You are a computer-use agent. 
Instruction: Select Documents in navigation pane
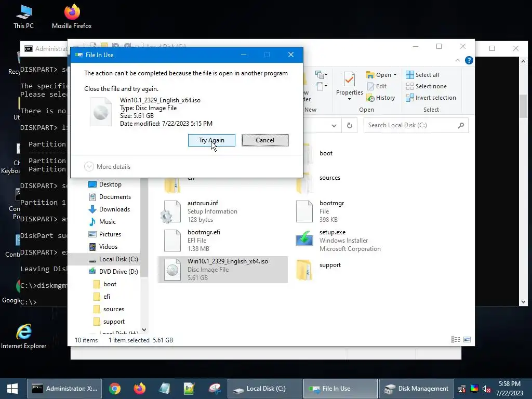(110, 197)
